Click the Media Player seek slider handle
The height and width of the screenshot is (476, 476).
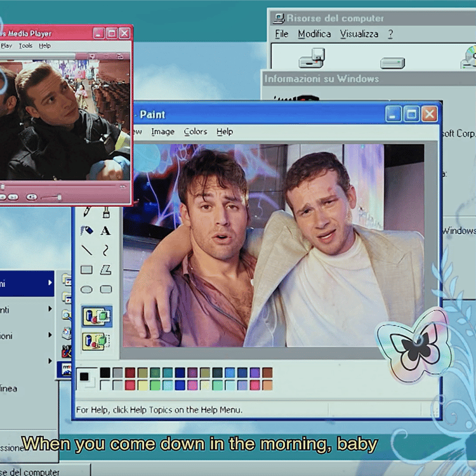click(x=3, y=187)
